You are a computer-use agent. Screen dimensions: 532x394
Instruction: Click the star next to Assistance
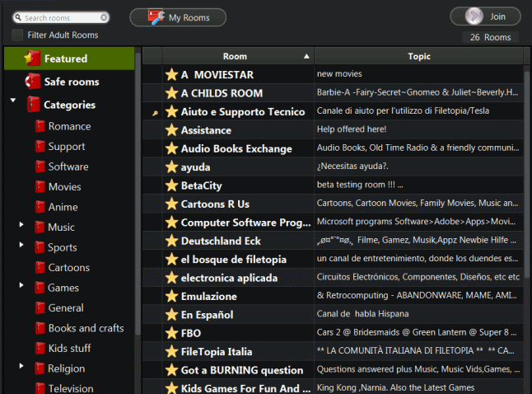point(171,129)
